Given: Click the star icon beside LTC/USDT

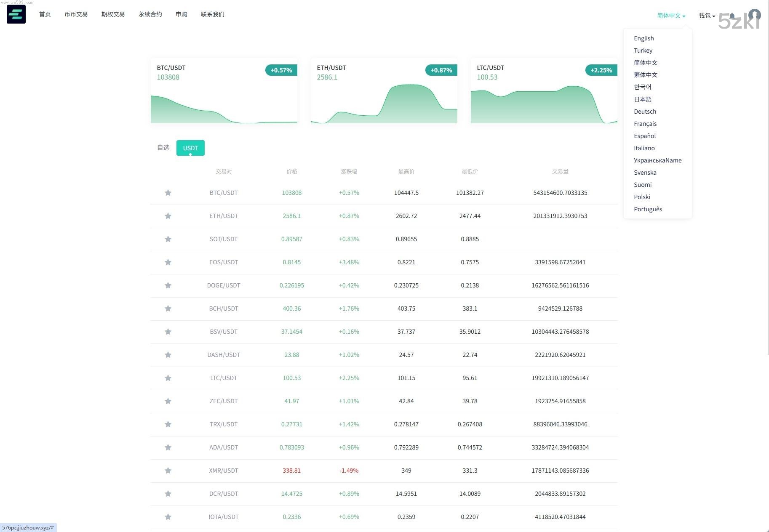Looking at the screenshot, I should (x=168, y=378).
